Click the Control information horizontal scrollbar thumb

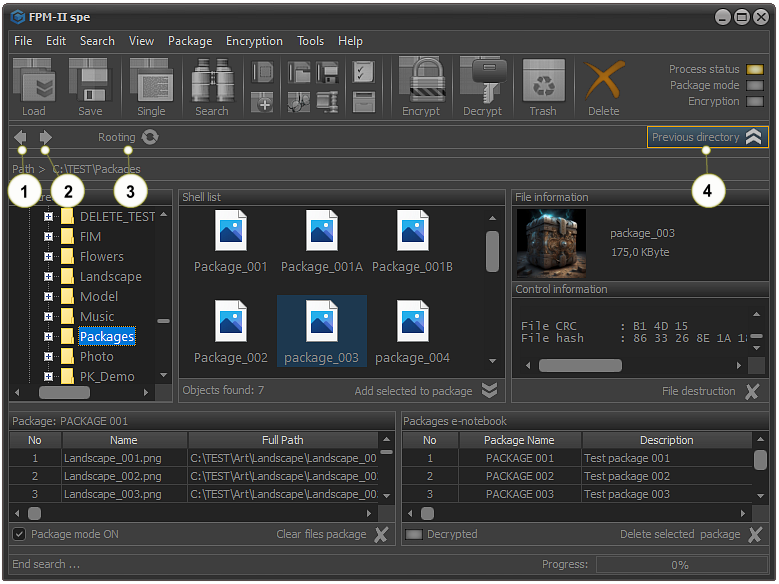click(x=580, y=366)
